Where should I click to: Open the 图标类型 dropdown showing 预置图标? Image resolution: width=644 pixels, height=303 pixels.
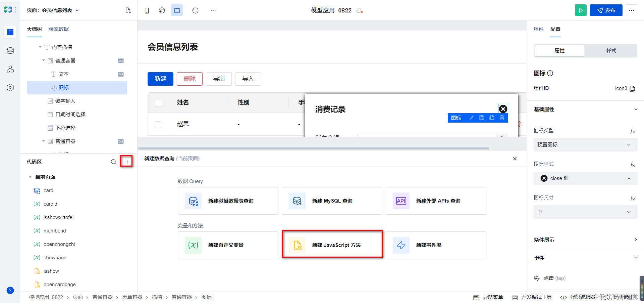[x=585, y=145]
